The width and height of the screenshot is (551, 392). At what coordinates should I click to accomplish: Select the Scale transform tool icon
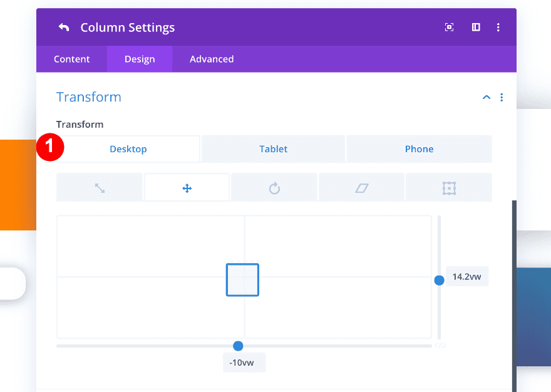99,187
